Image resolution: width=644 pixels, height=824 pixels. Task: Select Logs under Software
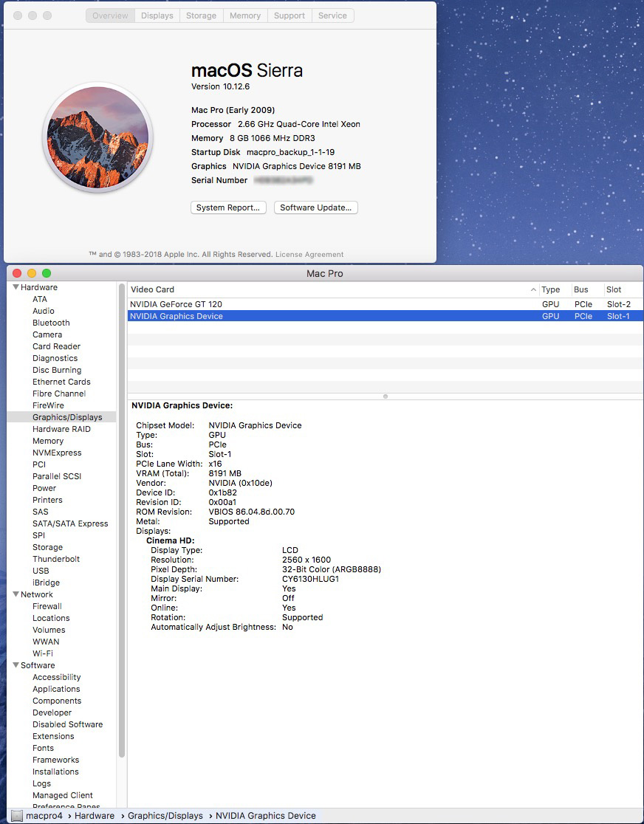[41, 783]
